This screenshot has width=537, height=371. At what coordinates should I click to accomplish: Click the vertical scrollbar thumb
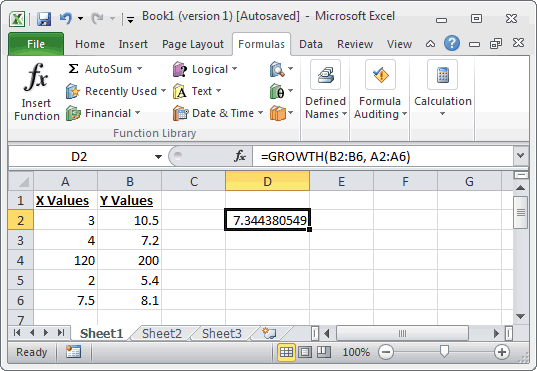[521, 212]
